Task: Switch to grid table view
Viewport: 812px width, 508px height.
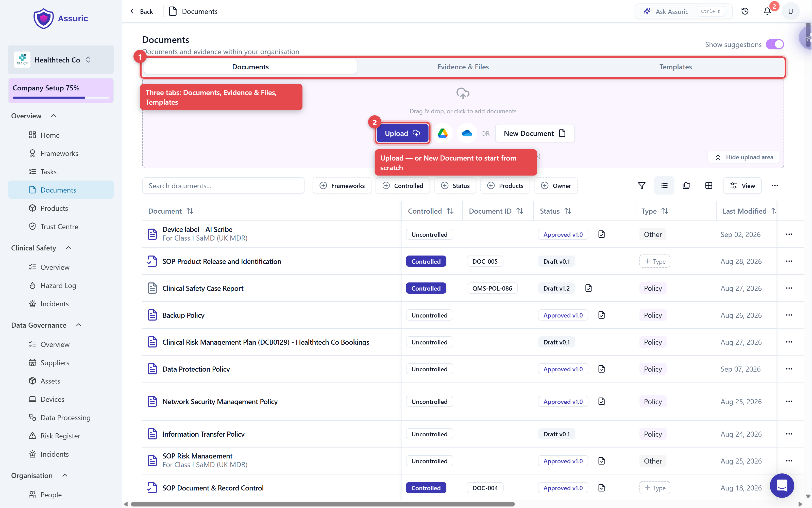Action: point(709,185)
